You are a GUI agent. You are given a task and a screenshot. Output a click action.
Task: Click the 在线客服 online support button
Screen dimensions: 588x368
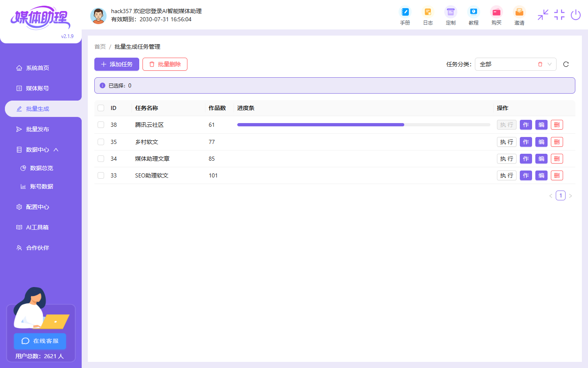[x=40, y=341]
